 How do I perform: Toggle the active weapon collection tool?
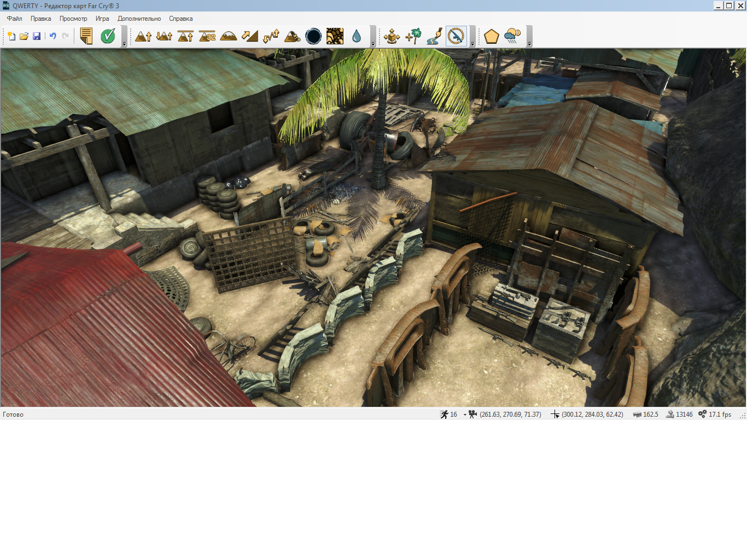456,36
